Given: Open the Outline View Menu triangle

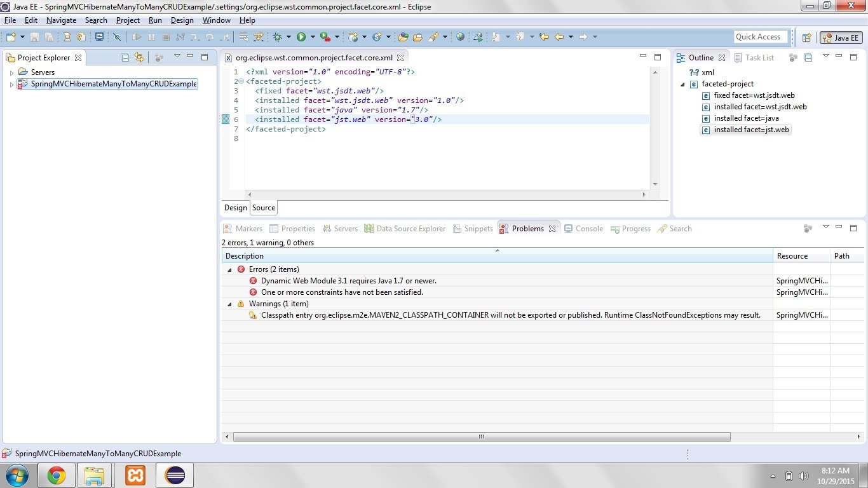Looking at the screenshot, I should 826,56.
